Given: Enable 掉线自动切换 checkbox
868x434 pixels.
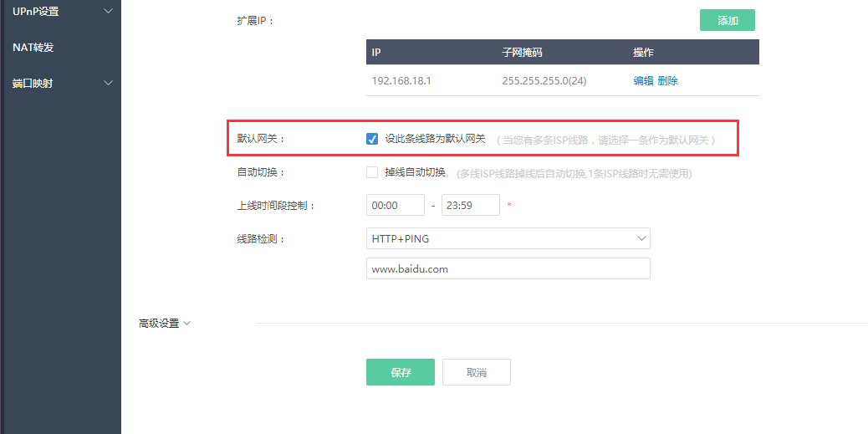Looking at the screenshot, I should (372, 172).
